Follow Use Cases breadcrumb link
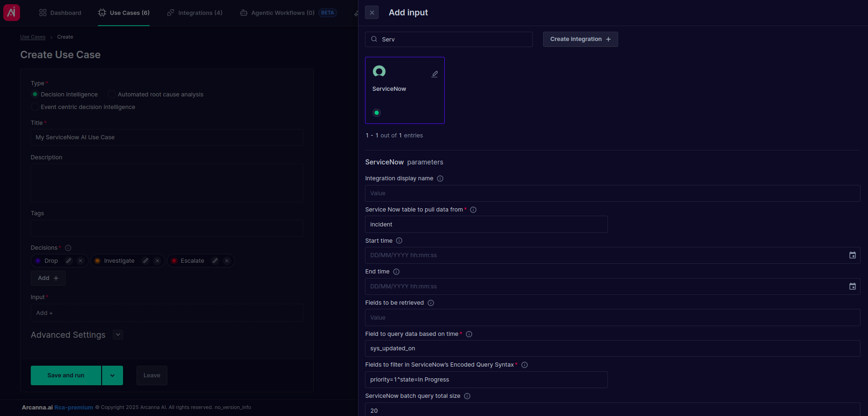This screenshot has width=868, height=416. (x=33, y=37)
